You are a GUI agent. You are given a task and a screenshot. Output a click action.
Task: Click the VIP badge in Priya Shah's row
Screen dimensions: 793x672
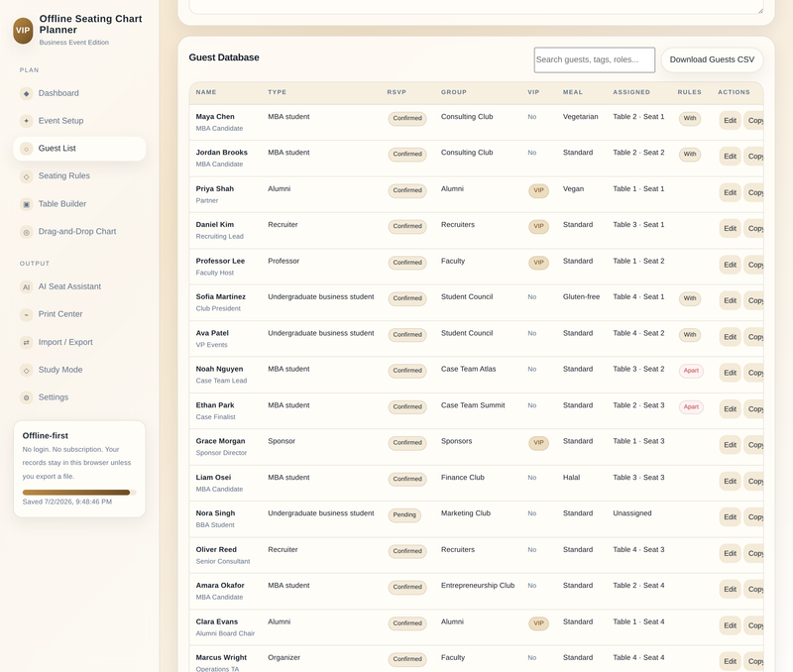538,190
